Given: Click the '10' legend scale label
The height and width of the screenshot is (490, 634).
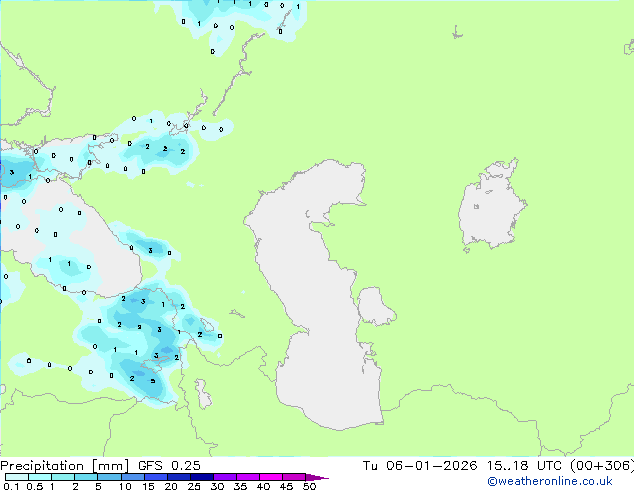Looking at the screenshot, I should (125, 486).
